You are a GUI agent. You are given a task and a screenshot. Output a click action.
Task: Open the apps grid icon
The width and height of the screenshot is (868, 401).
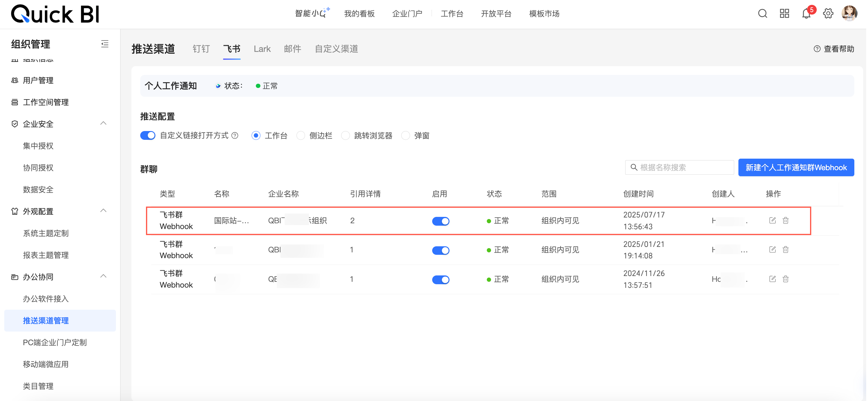point(785,13)
